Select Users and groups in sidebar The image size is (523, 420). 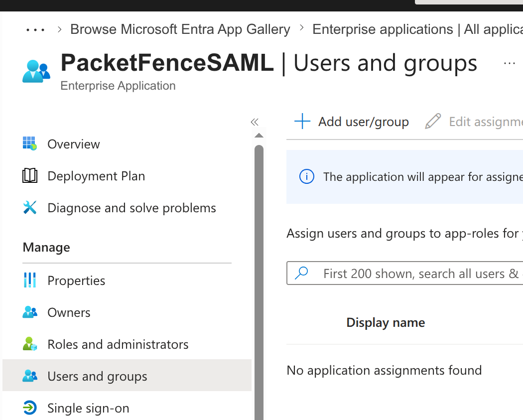pyautogui.click(x=127, y=375)
